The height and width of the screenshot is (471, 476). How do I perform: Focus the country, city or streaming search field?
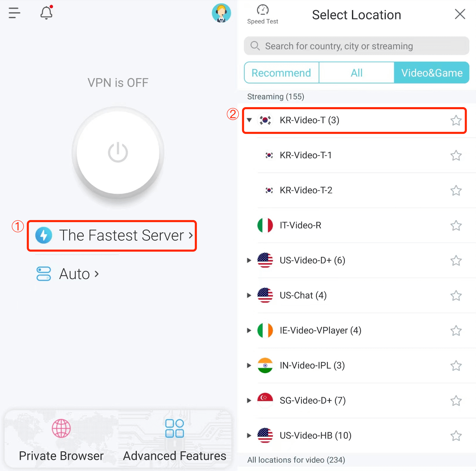click(x=356, y=46)
